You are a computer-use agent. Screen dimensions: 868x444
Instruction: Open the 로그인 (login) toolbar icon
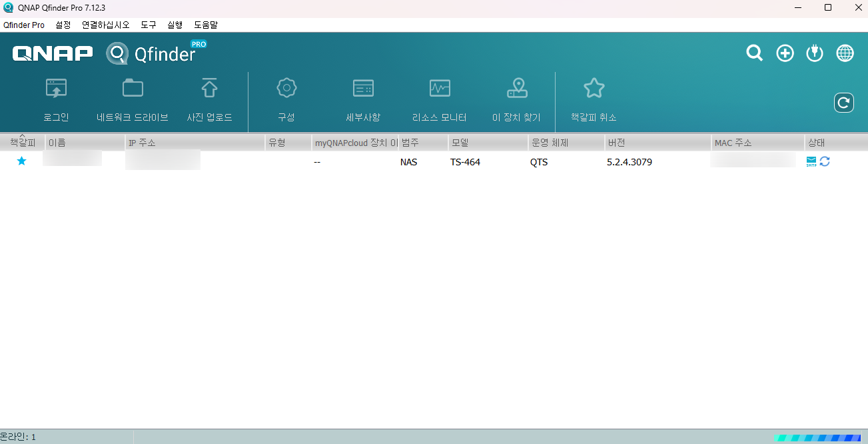click(57, 88)
